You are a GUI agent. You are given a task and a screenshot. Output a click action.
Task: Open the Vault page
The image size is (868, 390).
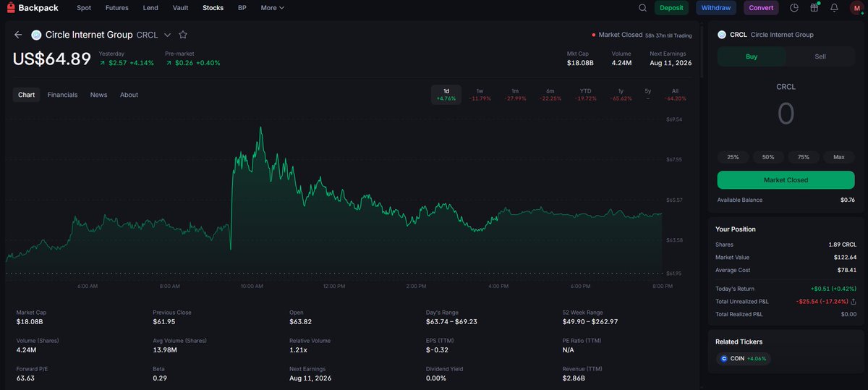point(181,8)
